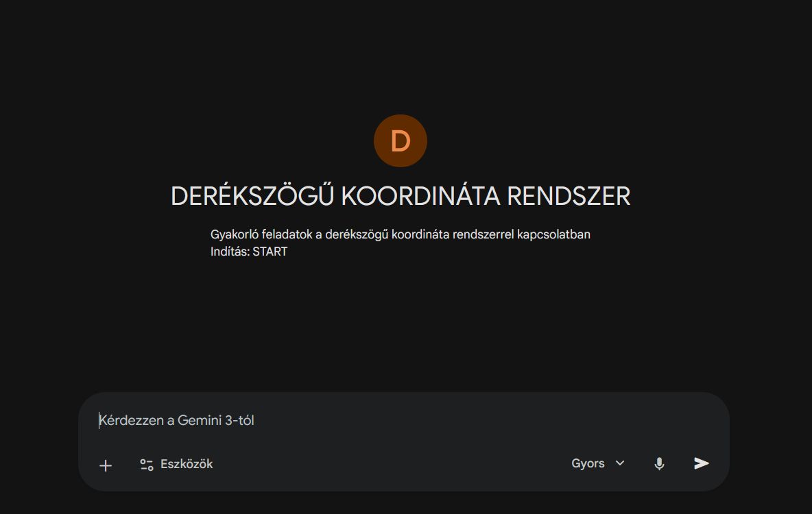Click the word Gyakorló in the description
812x514 pixels.
click(x=234, y=234)
